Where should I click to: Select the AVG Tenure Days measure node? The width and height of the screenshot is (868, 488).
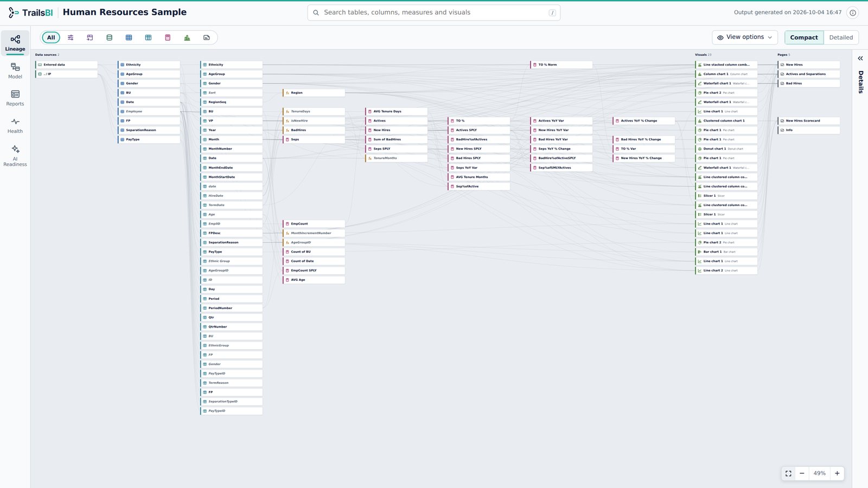tap(397, 111)
